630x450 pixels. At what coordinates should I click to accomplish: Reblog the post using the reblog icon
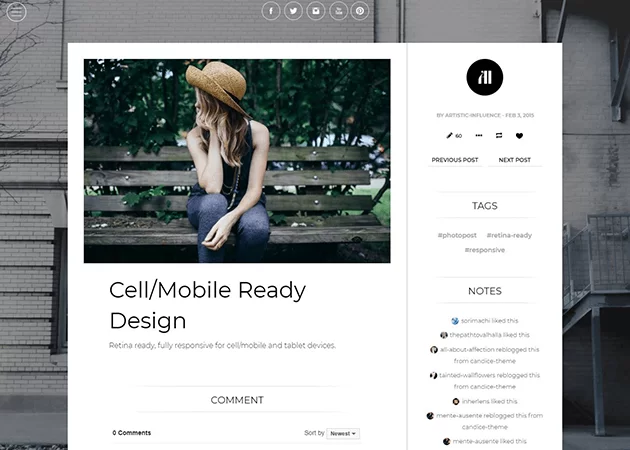498,135
